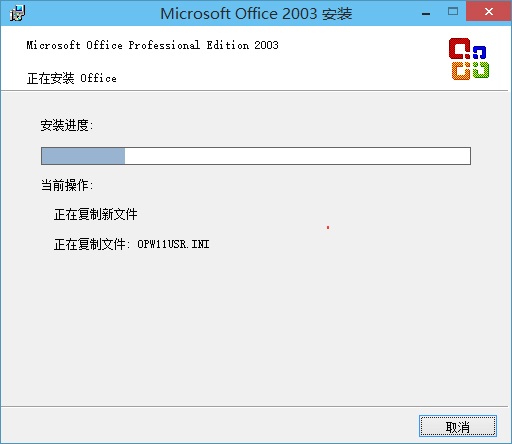
Task: Click the green square of the Office logo
Action: (481, 70)
